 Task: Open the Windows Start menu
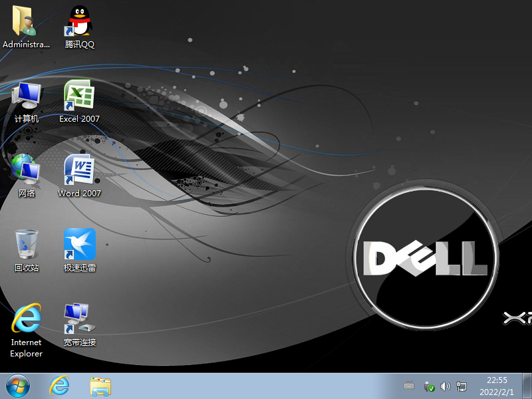point(18,386)
